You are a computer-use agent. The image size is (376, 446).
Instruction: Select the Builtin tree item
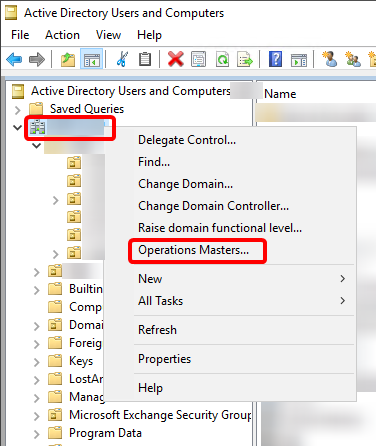point(86,289)
